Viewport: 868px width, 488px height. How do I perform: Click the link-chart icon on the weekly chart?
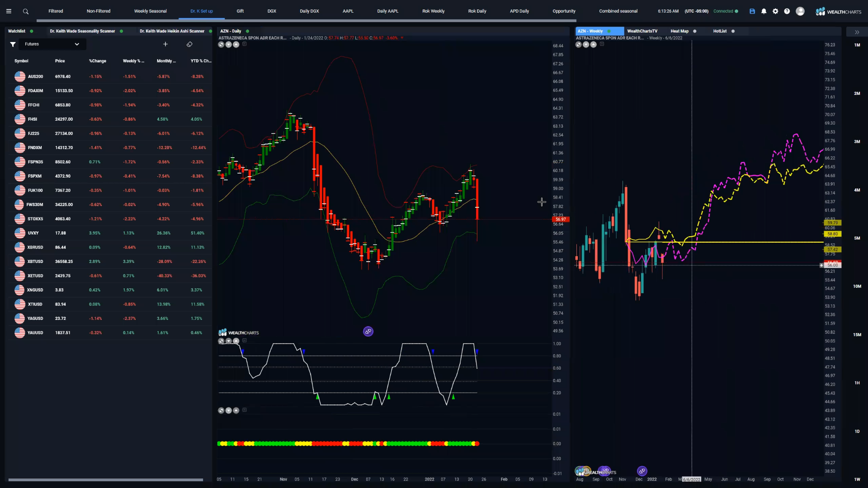(642, 471)
